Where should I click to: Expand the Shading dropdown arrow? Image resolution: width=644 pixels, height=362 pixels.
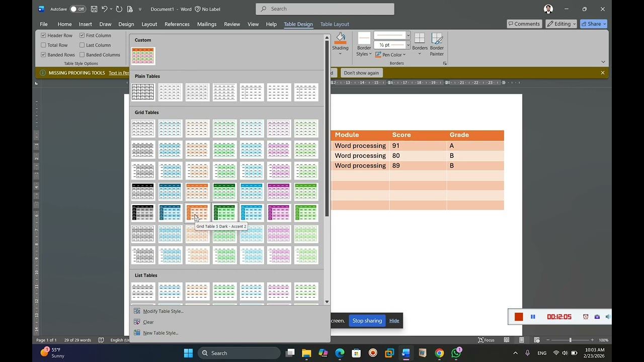click(x=340, y=54)
